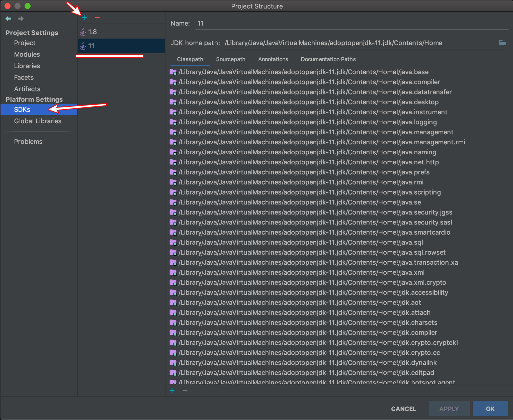Click the forward navigation arrow
The image size is (513, 420).
[x=21, y=19]
